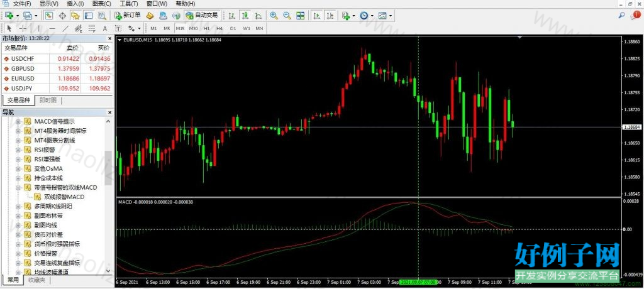The height and width of the screenshot is (289, 644).
Task: Open the 图表(C) menu
Action: coord(102,4)
